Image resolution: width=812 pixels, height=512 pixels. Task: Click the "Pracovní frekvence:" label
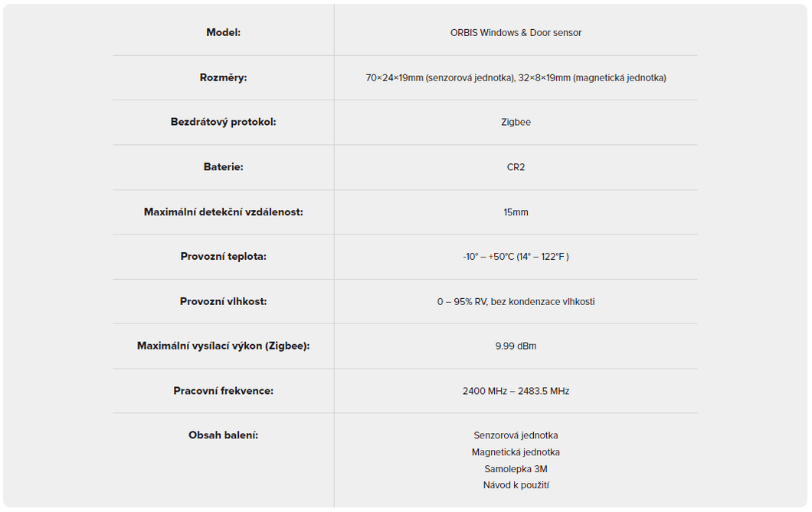coord(223,391)
